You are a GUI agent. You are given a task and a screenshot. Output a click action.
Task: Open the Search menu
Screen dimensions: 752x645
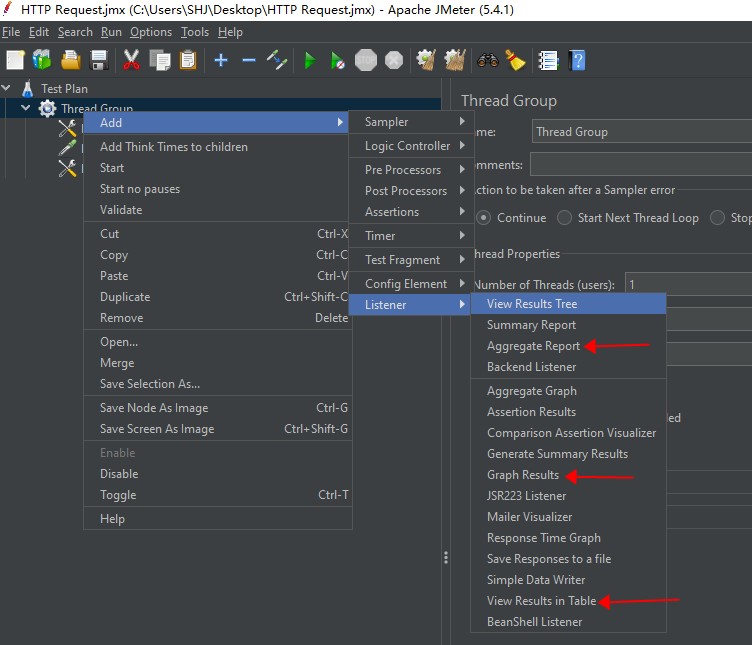75,32
